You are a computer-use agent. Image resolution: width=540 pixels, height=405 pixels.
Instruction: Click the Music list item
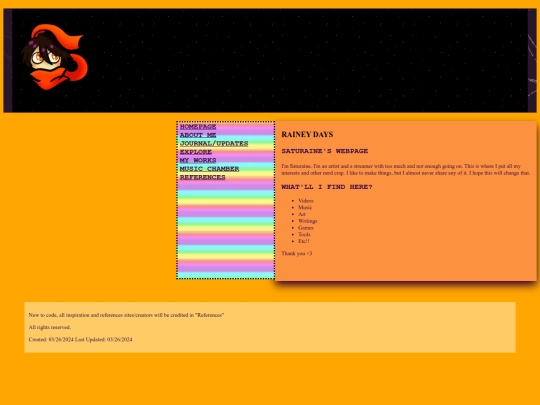305,207
